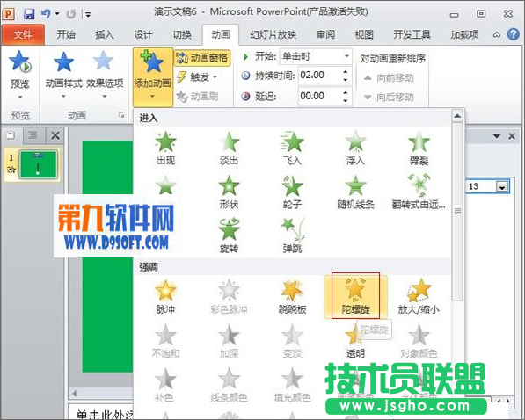Open PowerPoint Help question mark icon
The image size is (525, 420).
point(513,34)
